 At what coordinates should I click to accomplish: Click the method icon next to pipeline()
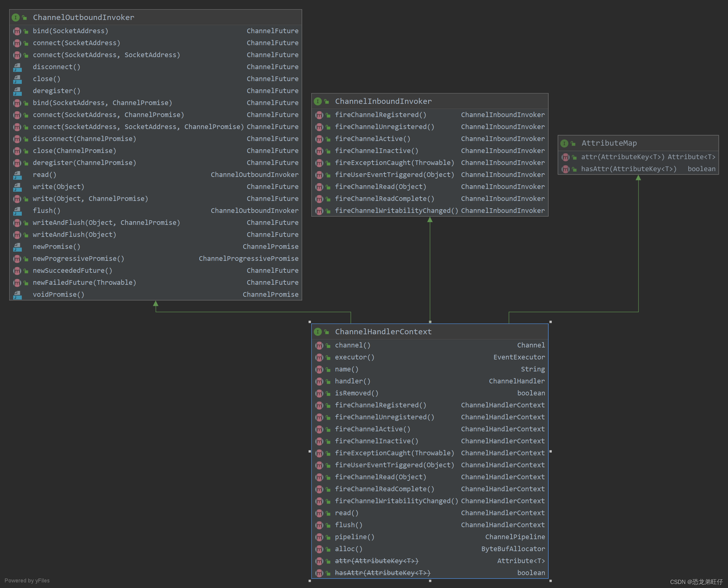(x=319, y=537)
